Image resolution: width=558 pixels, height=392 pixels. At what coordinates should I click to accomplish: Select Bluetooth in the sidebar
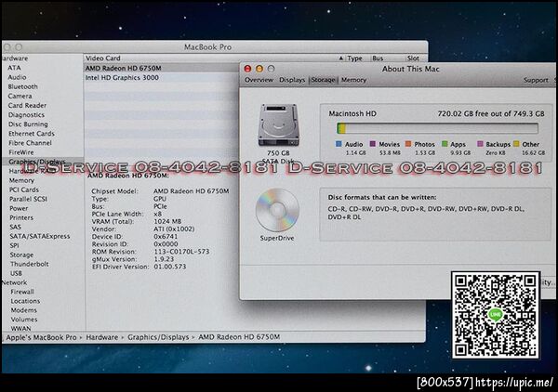pos(22,86)
